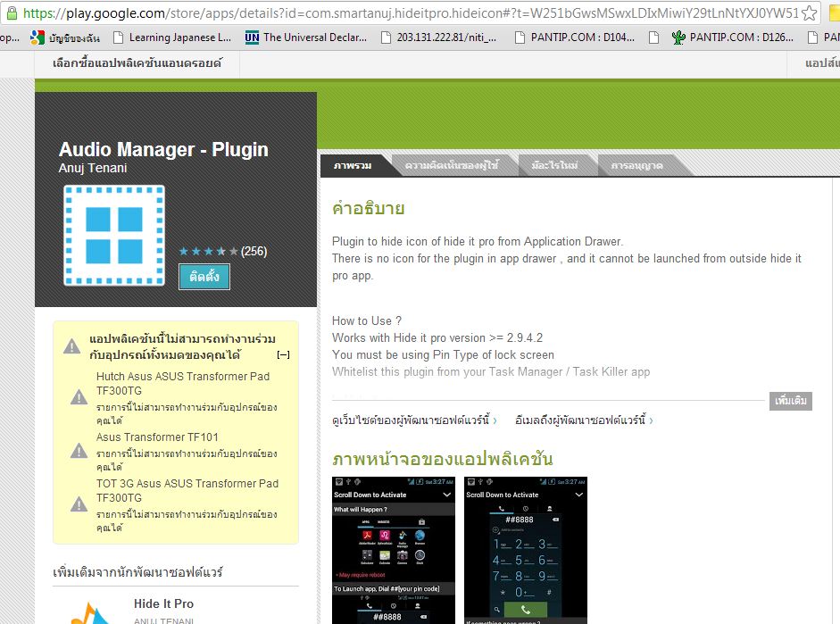Visit the developer's website link
Image resolution: width=840 pixels, height=624 pixels.
414,420
